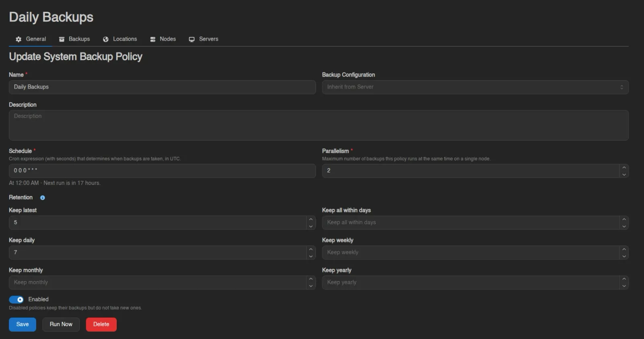Decrease the Keep yearly value

pyautogui.click(x=624, y=286)
